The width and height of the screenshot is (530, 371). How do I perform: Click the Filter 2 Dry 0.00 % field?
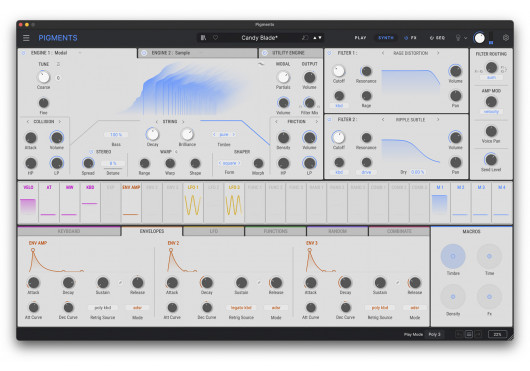pyautogui.click(x=417, y=172)
